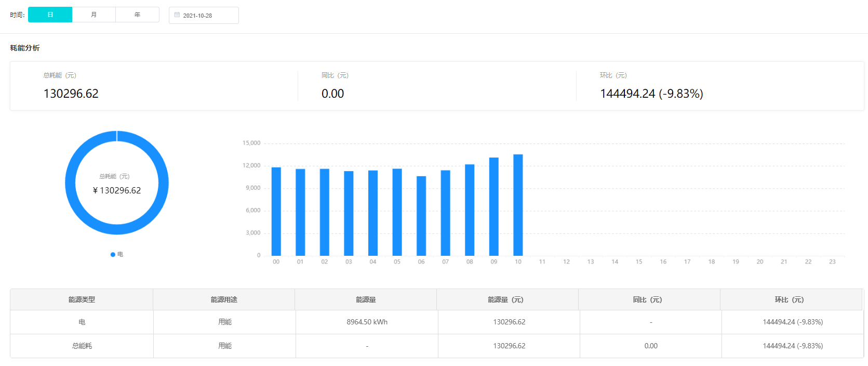Click the calendar icon in date field

(177, 15)
